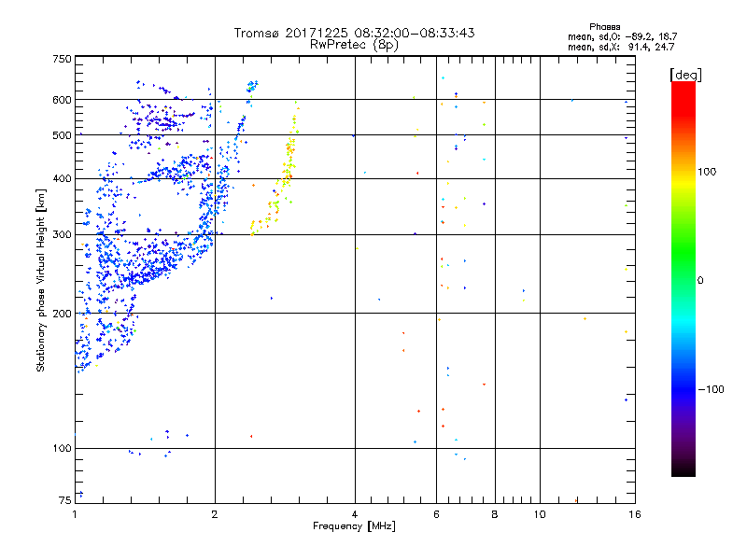Click the x-axis tick label '4'
The width and height of the screenshot is (747, 560).
click(x=355, y=514)
